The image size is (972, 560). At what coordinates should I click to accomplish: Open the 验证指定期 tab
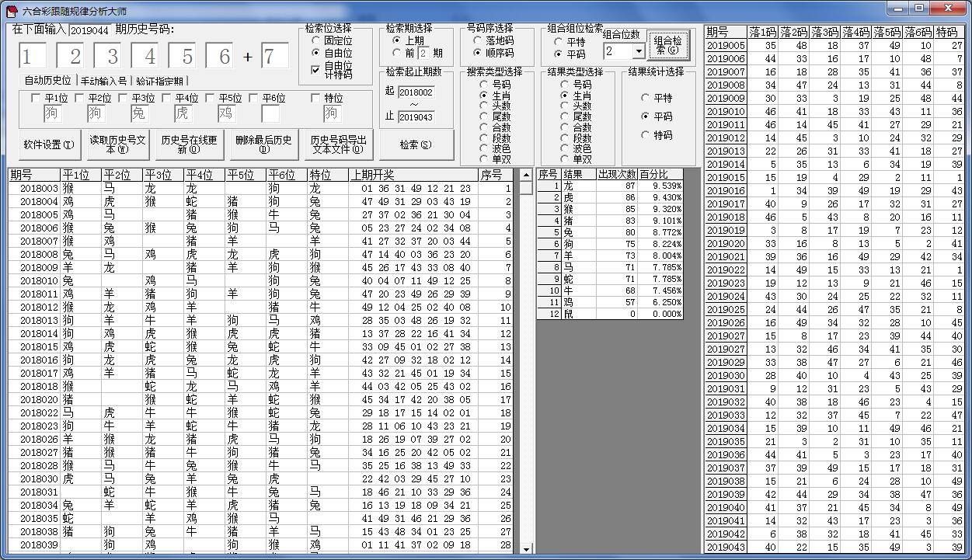click(x=159, y=81)
